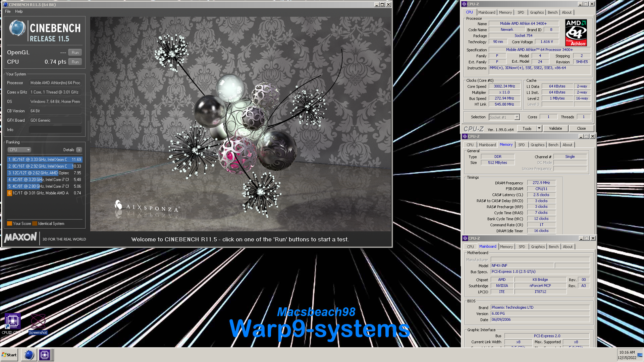This screenshot has height=362, width=644.
Task: Open the CPU ranking type dropdown
Action: 19,150
